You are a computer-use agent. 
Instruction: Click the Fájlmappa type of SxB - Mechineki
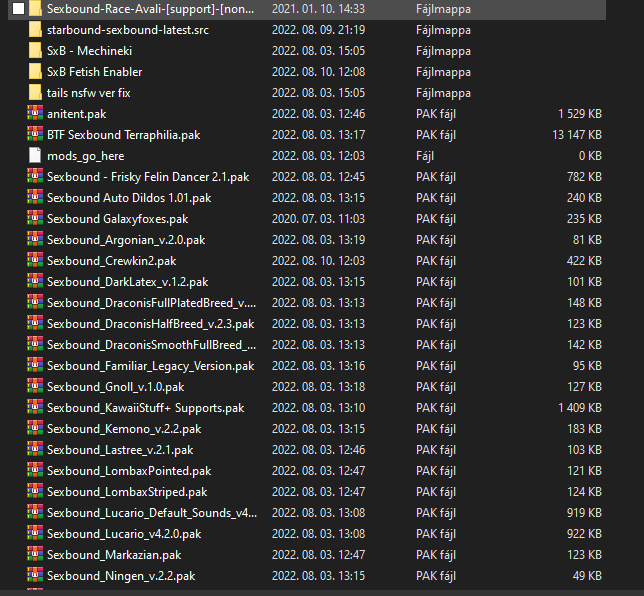pyautogui.click(x=443, y=51)
